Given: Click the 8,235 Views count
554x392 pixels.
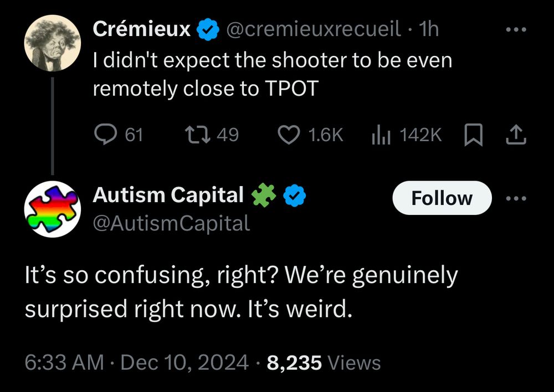Looking at the screenshot, I should point(324,362).
